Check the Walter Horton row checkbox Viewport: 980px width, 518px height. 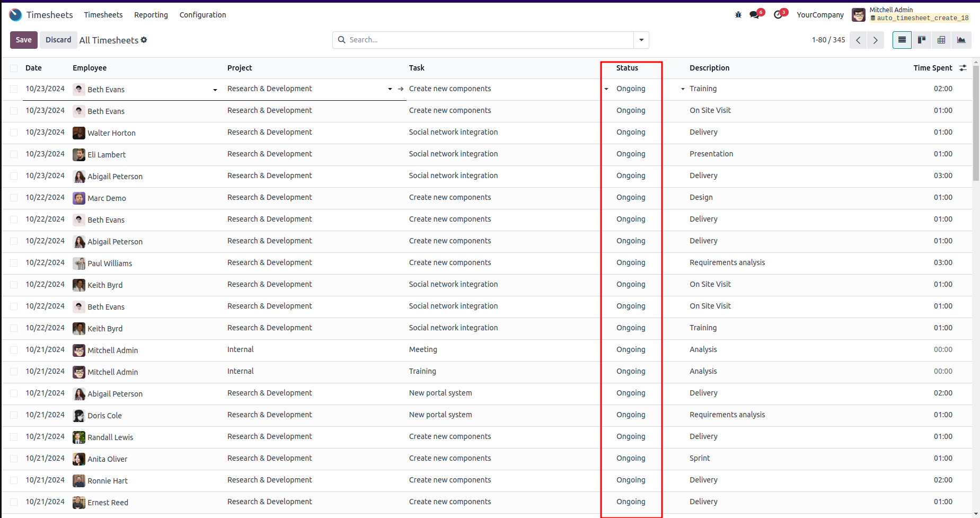14,133
